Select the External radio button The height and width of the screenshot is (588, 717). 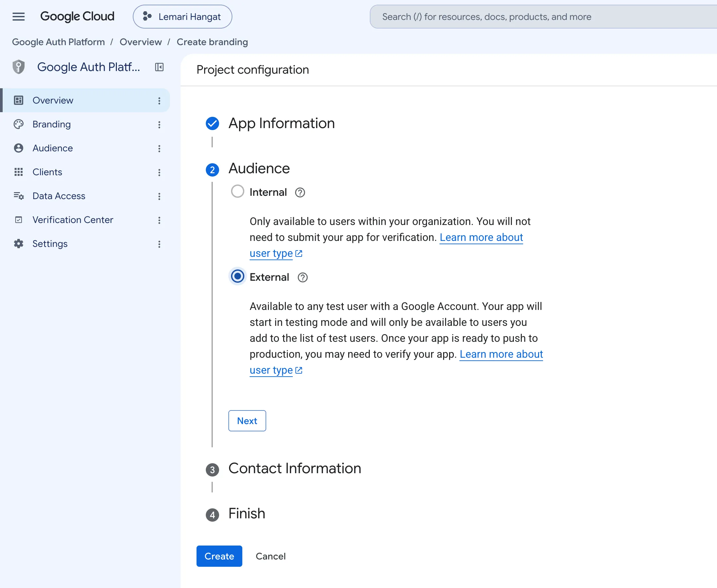[x=238, y=276]
